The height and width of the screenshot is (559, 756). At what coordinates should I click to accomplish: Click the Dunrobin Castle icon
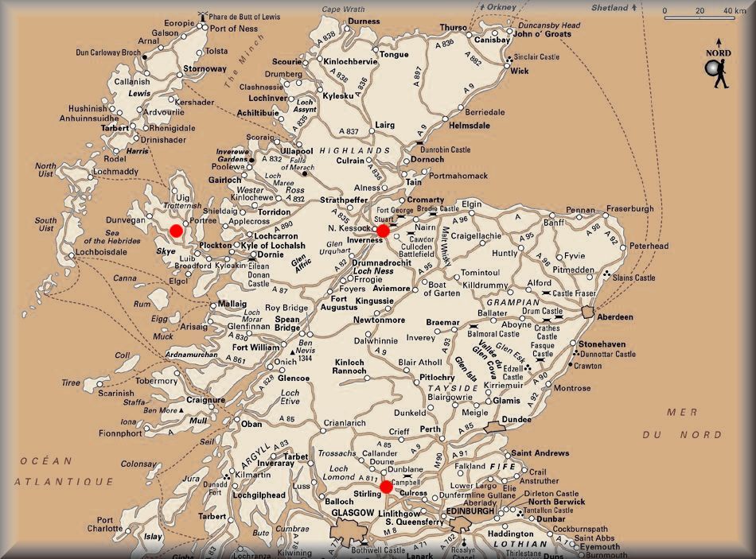[x=420, y=144]
